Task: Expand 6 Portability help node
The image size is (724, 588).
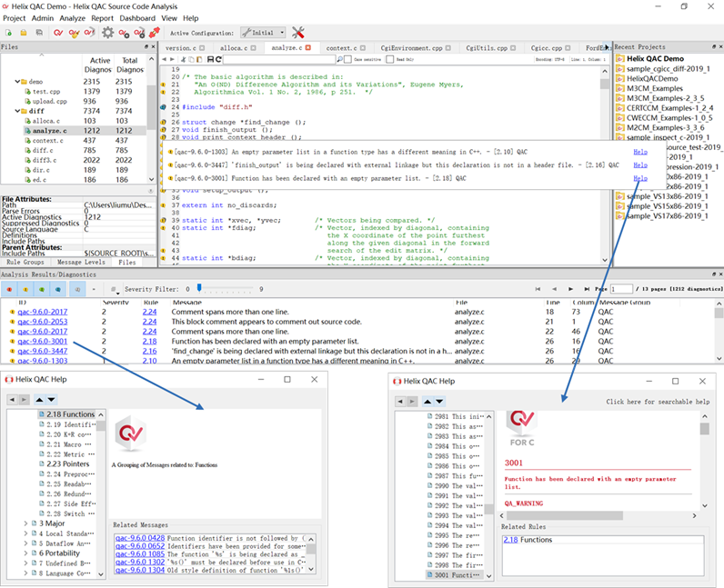Action: pyautogui.click(x=25, y=553)
